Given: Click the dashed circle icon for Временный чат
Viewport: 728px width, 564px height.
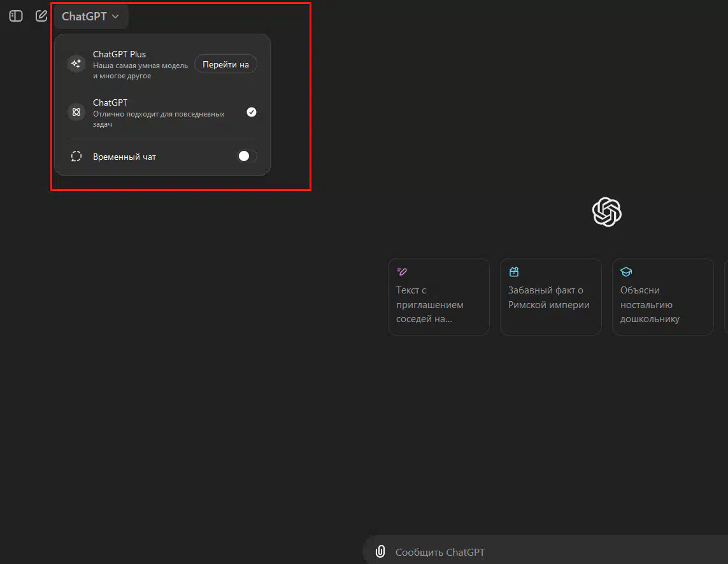Looking at the screenshot, I should pos(76,157).
